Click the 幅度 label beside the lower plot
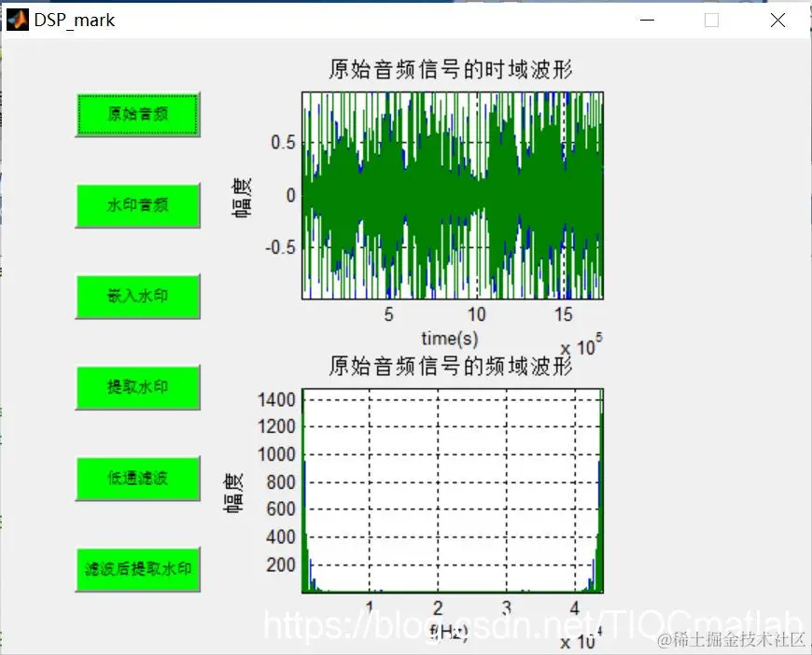Screen dimensions: 812x655 pos(233,493)
